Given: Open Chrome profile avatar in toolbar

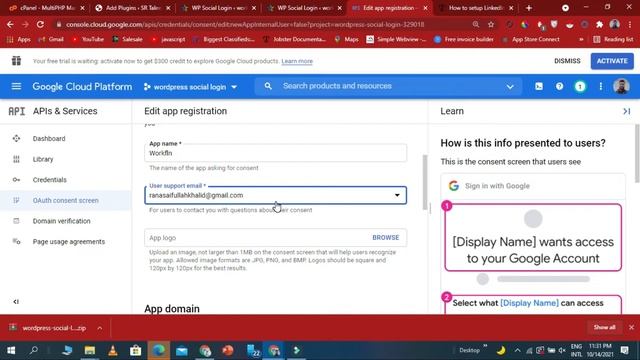Looking at the screenshot, I should tap(615, 24).
